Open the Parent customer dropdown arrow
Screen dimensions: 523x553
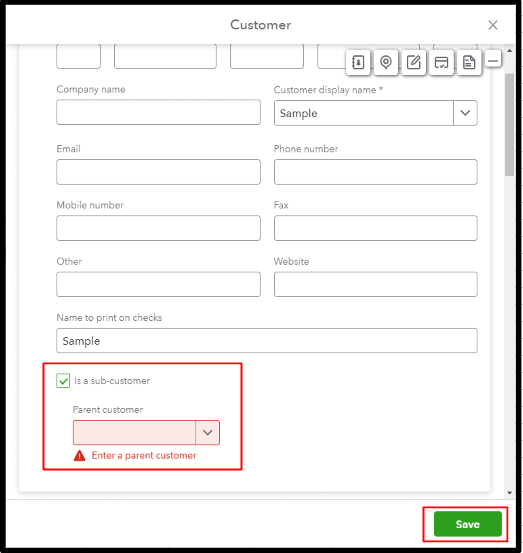pos(207,432)
